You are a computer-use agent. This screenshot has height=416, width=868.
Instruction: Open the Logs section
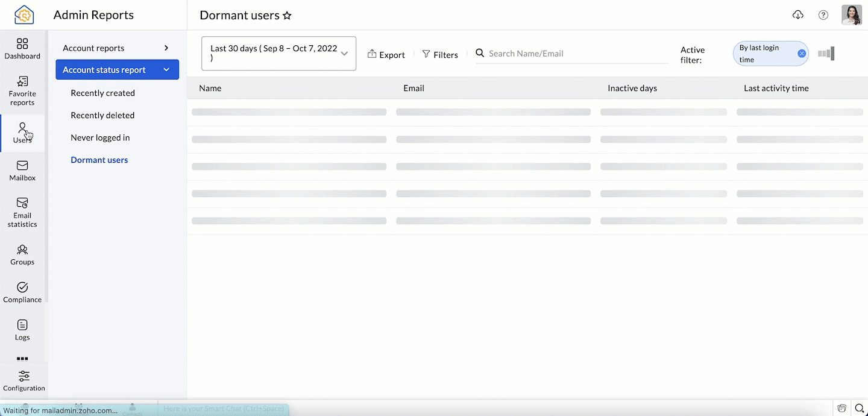coord(22,330)
